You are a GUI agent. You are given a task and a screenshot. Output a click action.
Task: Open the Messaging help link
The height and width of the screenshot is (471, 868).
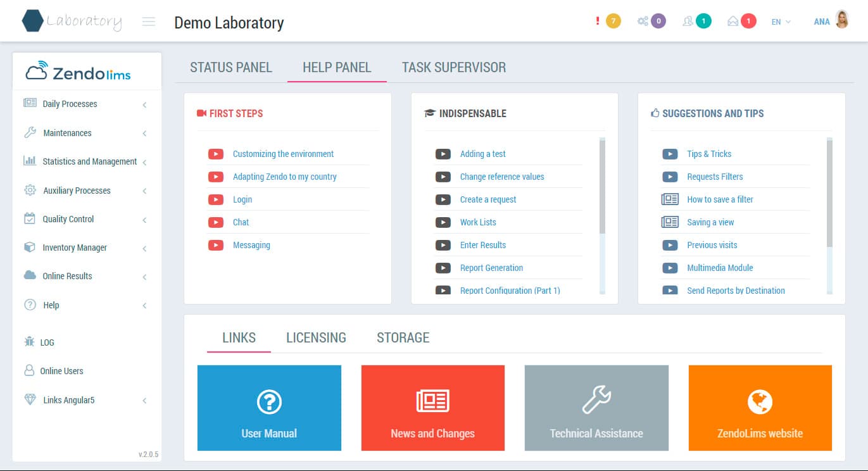tap(251, 245)
